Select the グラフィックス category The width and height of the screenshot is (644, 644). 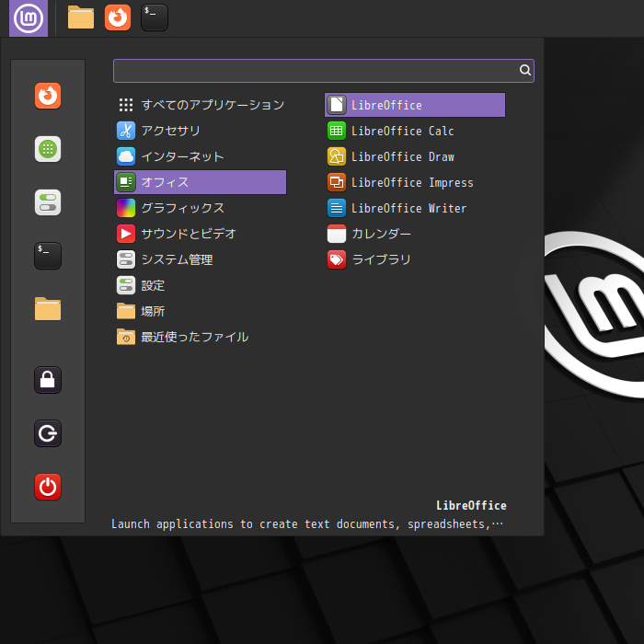point(182,208)
